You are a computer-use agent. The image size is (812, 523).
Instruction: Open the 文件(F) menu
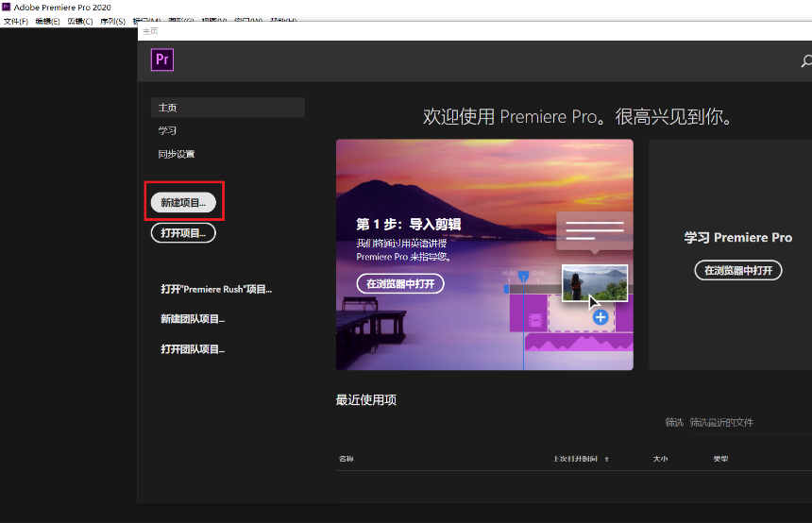16,21
